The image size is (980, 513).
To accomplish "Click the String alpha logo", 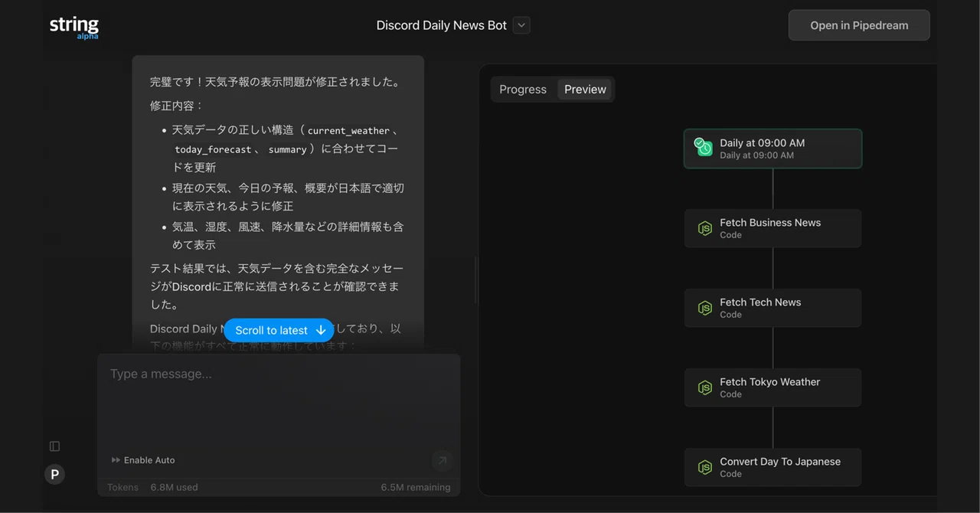I will (x=74, y=27).
